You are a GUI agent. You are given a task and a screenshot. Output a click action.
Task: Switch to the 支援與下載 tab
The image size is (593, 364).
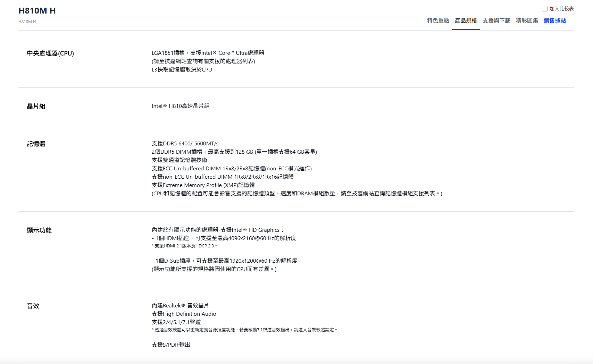point(496,20)
